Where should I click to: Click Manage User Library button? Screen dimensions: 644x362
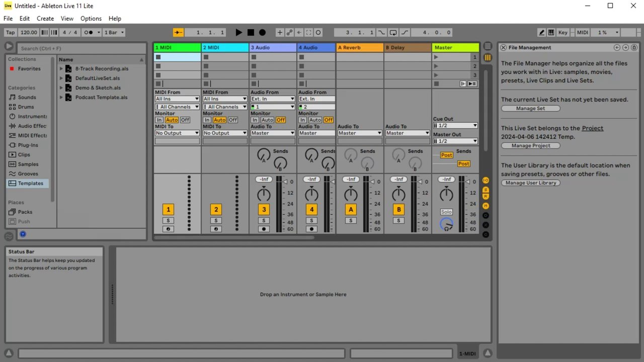tap(530, 183)
